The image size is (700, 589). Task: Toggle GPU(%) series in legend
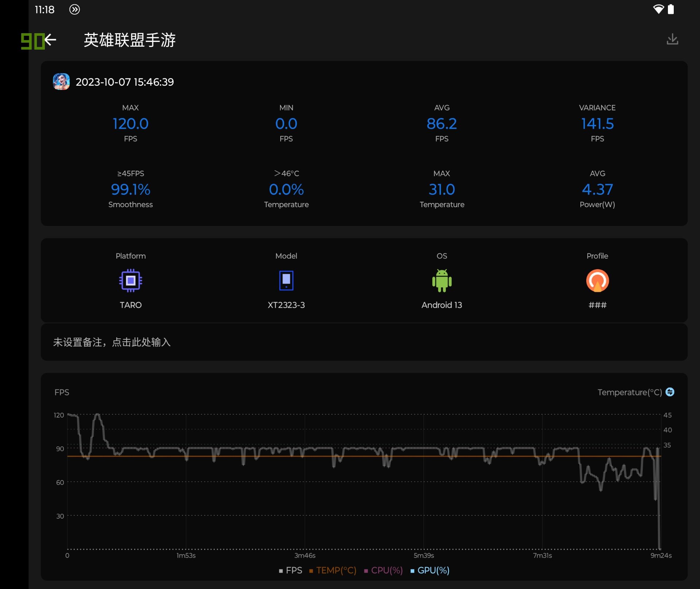click(430, 570)
